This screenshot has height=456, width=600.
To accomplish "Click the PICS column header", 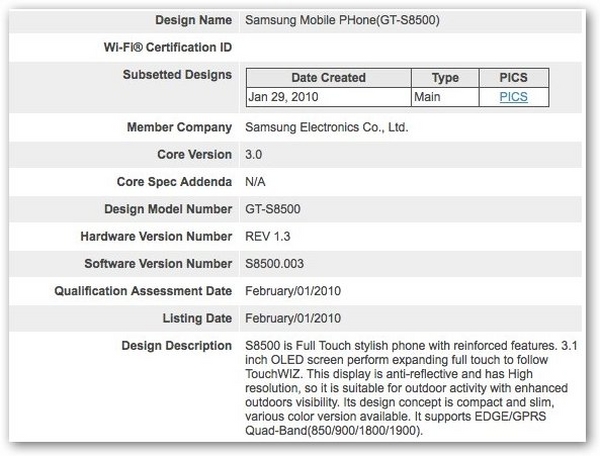I will [514, 78].
